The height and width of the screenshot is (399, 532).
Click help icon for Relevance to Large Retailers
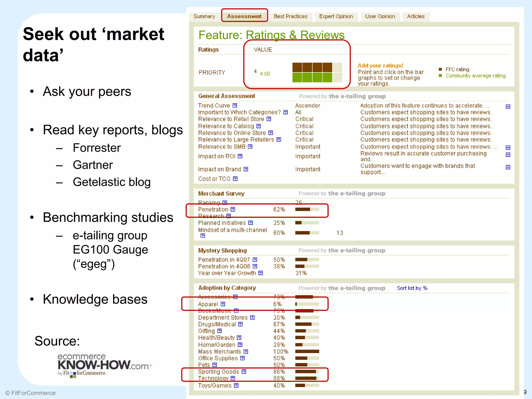click(x=279, y=139)
